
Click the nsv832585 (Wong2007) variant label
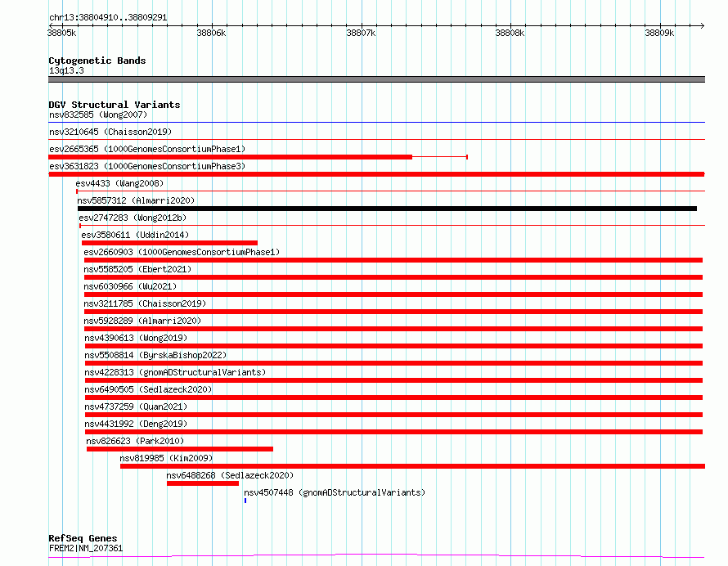98,115
